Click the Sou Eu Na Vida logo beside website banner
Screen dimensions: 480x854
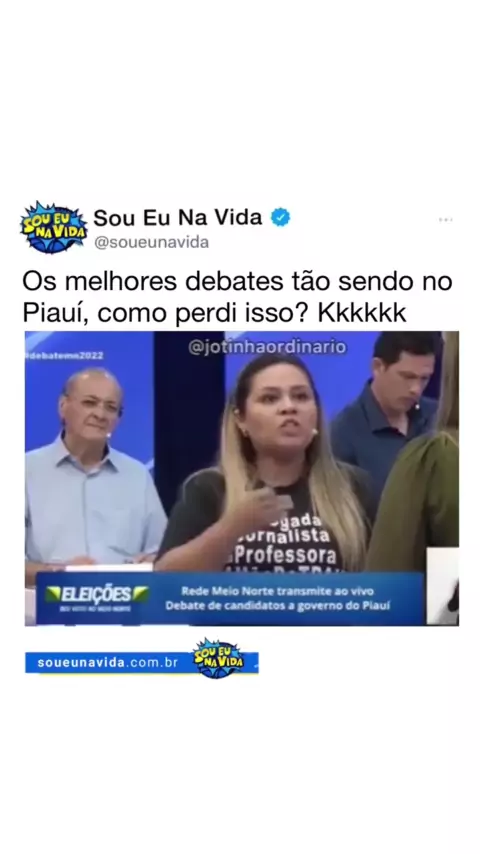[218, 658]
